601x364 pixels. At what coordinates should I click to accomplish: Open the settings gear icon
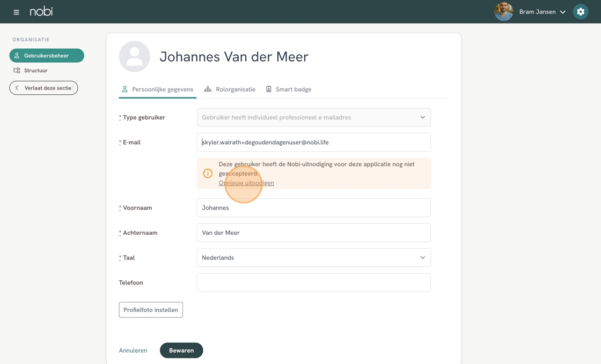coord(580,12)
